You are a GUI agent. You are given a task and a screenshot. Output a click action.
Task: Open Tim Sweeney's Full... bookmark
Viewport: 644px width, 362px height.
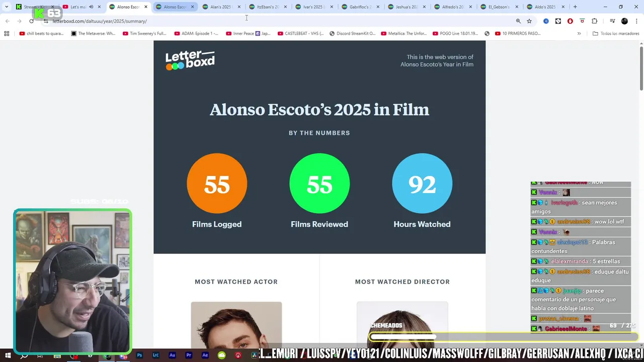pos(144,34)
